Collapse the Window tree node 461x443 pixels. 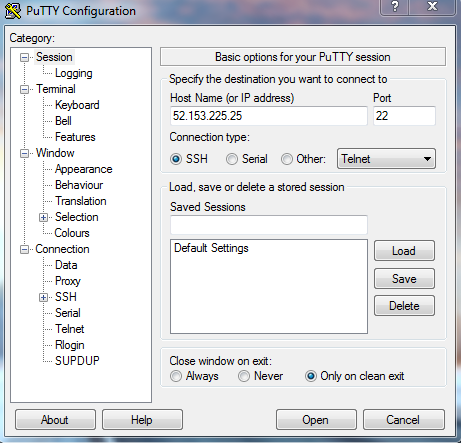[x=24, y=153]
